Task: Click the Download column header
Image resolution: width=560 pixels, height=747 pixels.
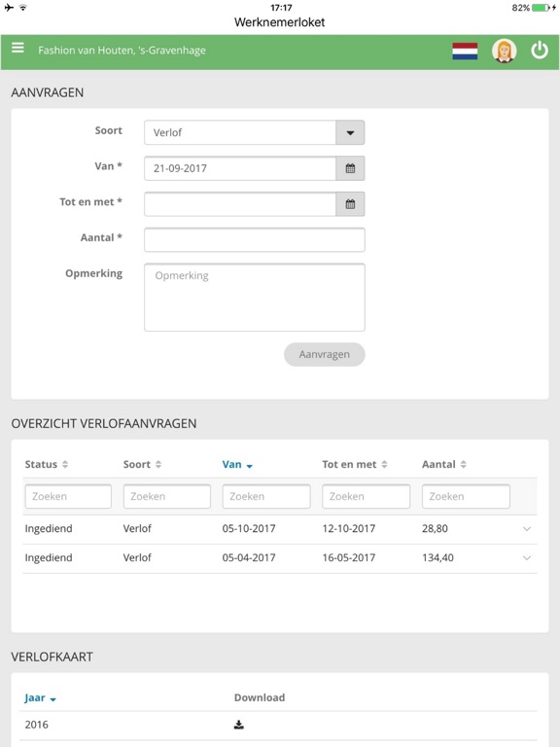Action: (260, 697)
